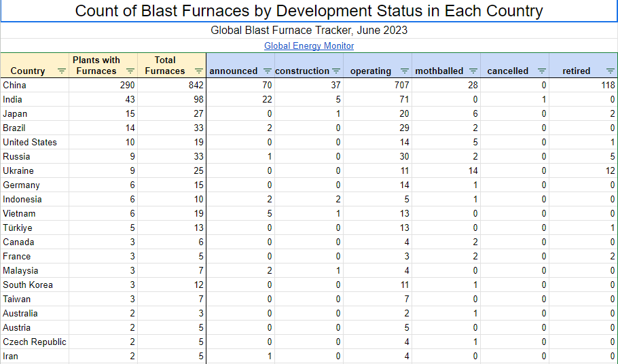Click the 'announced' header label
Screen dimensions: 618x364
point(234,71)
